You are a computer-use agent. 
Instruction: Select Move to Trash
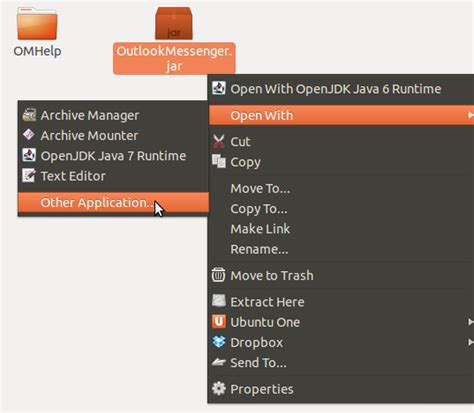342,275
